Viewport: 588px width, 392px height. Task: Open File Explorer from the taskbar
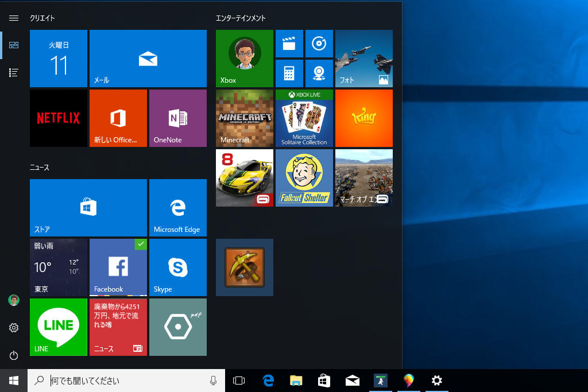click(x=296, y=381)
